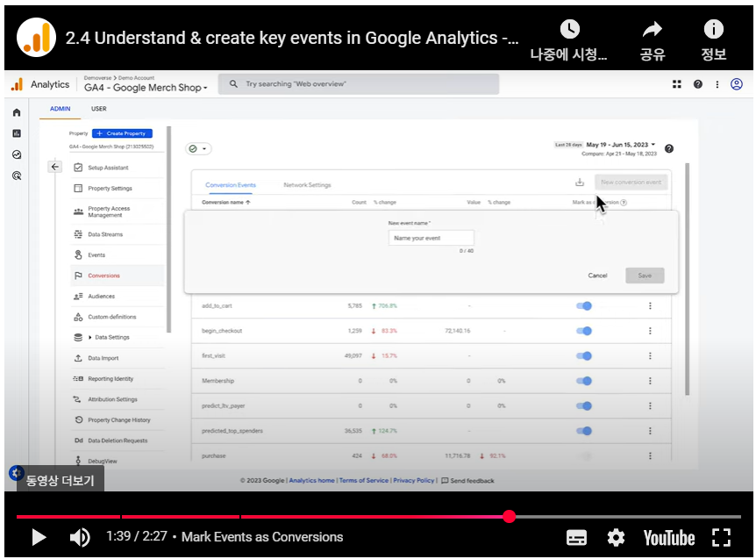
Task: Click the help icon beside date range
Action: click(x=669, y=148)
